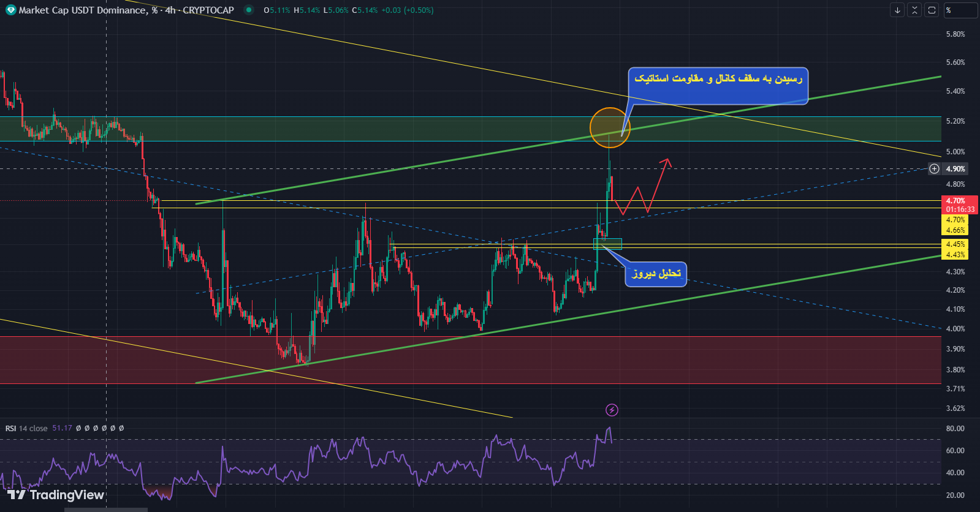980x512 pixels.
Task: Click the purple lightning bolt icon
Action: (612, 410)
